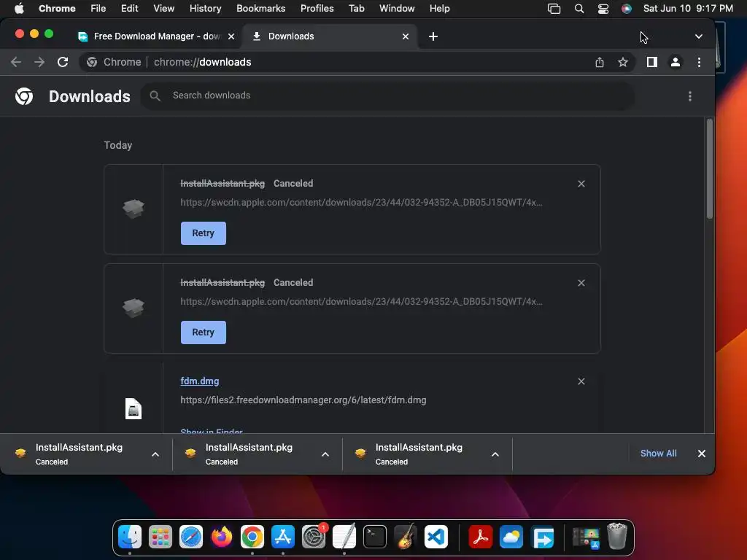
Task: Open a new tab with plus button
Action: [x=433, y=36]
